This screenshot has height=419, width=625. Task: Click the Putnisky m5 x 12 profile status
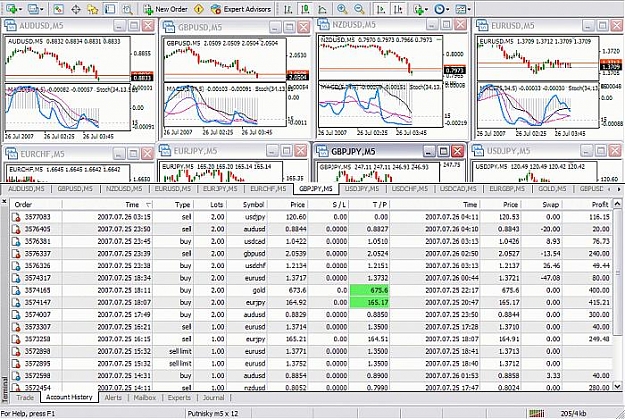click(212, 413)
